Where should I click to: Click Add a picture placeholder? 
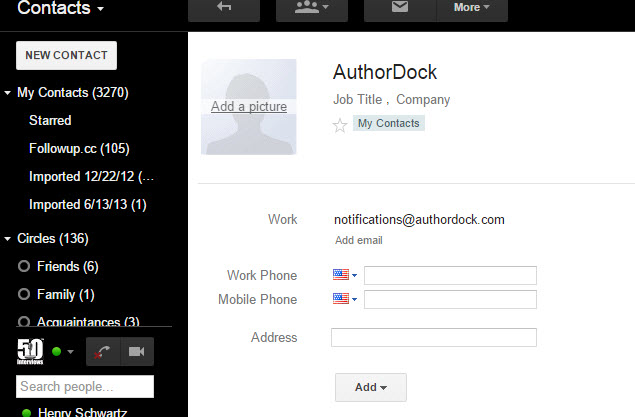[x=249, y=106]
